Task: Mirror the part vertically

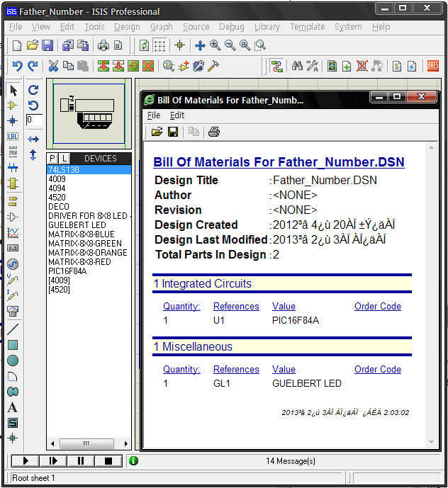Action: [x=33, y=154]
